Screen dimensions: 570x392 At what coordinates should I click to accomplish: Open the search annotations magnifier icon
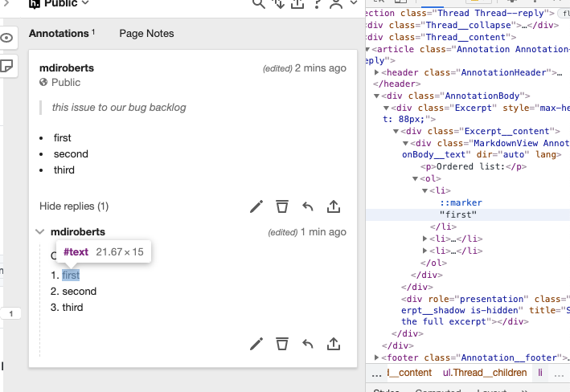coord(258,3)
